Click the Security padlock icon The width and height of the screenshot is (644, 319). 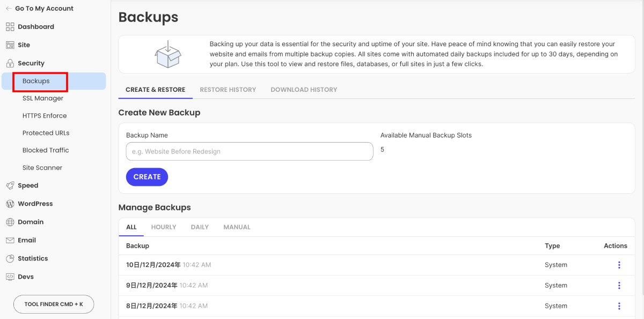pyautogui.click(x=10, y=63)
